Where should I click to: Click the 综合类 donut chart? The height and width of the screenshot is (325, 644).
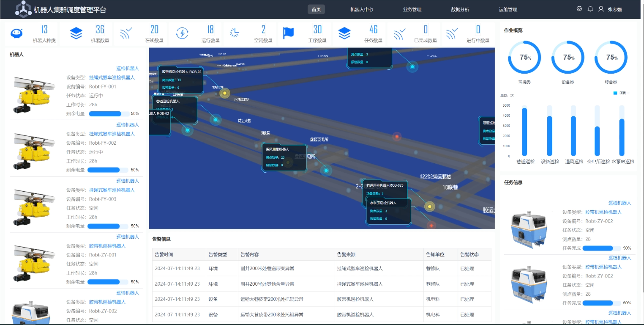pyautogui.click(x=611, y=58)
